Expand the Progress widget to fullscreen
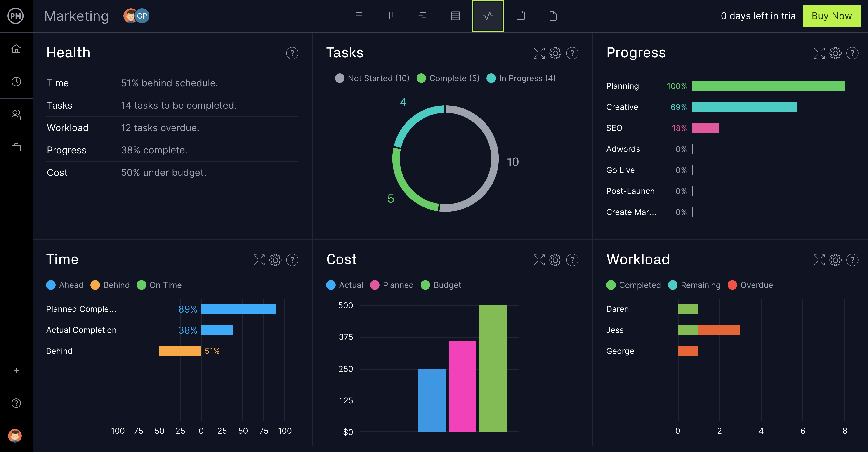 [819, 53]
